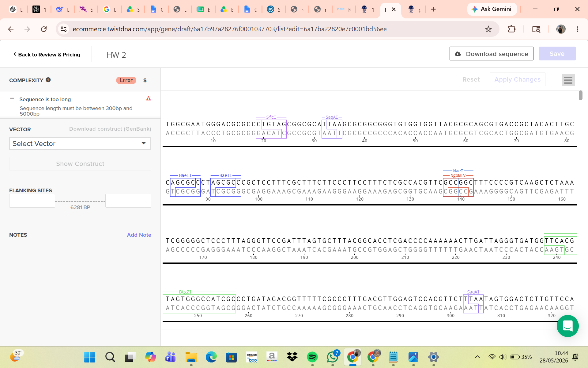This screenshot has height=368, width=588.
Task: Open the Chrome profile avatar
Action: click(561, 29)
